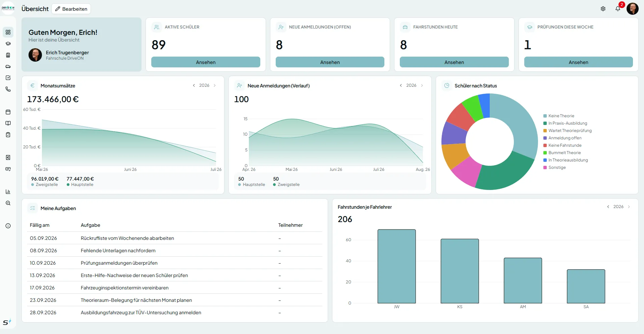The height and width of the screenshot is (334, 644).
Task: Go to next year in Monatsumsätze
Action: (x=215, y=85)
